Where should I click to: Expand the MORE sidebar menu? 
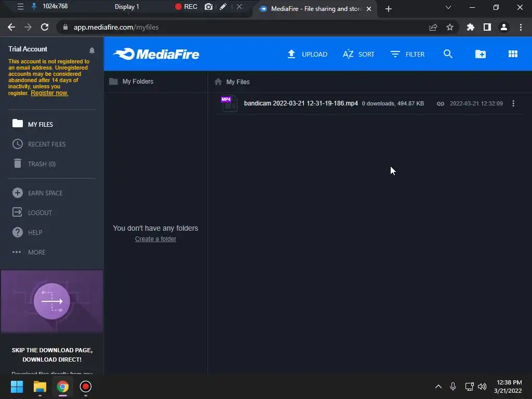tap(29, 252)
